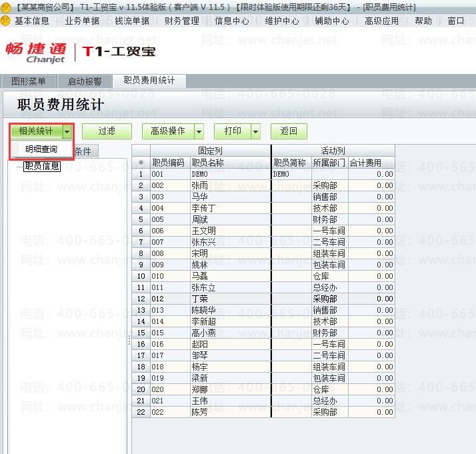Click the 返回 button

[x=289, y=131]
